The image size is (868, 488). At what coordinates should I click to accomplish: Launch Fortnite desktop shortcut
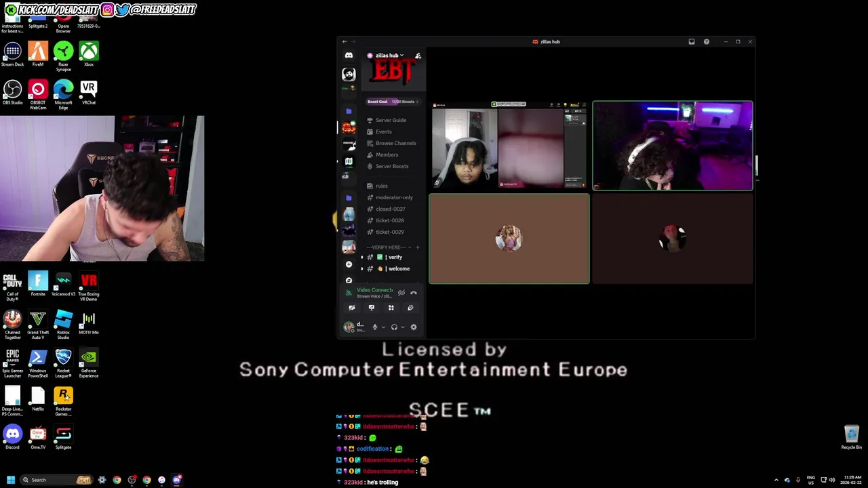(x=38, y=285)
